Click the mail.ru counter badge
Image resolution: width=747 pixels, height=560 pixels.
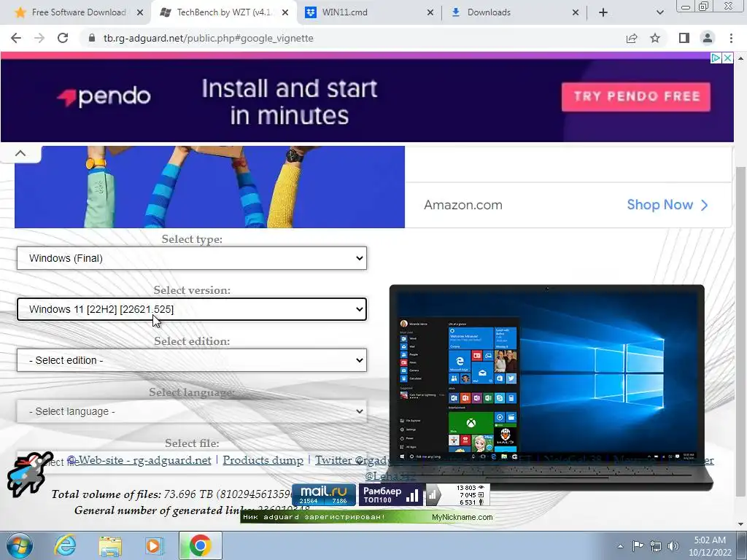[324, 495]
